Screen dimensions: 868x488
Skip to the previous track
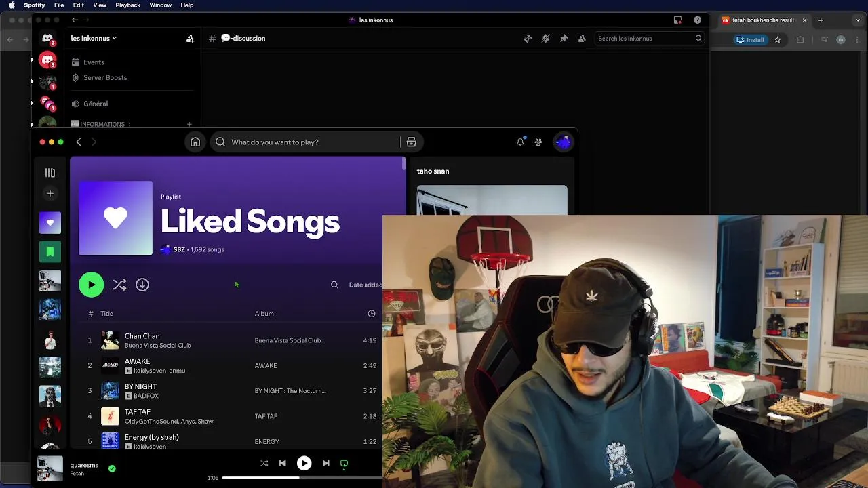(283, 463)
